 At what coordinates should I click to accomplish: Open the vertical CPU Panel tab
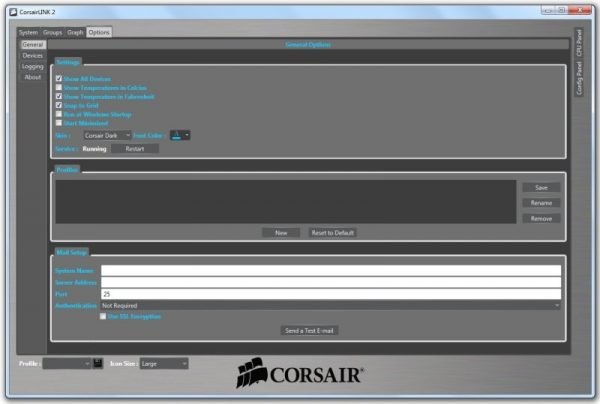[579, 43]
